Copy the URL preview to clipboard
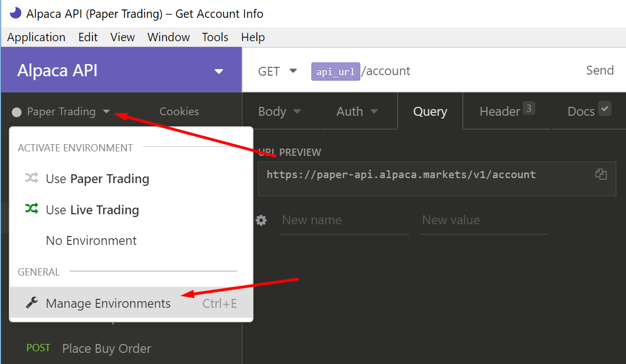Screen dimensions: 626x364 [x=601, y=174]
